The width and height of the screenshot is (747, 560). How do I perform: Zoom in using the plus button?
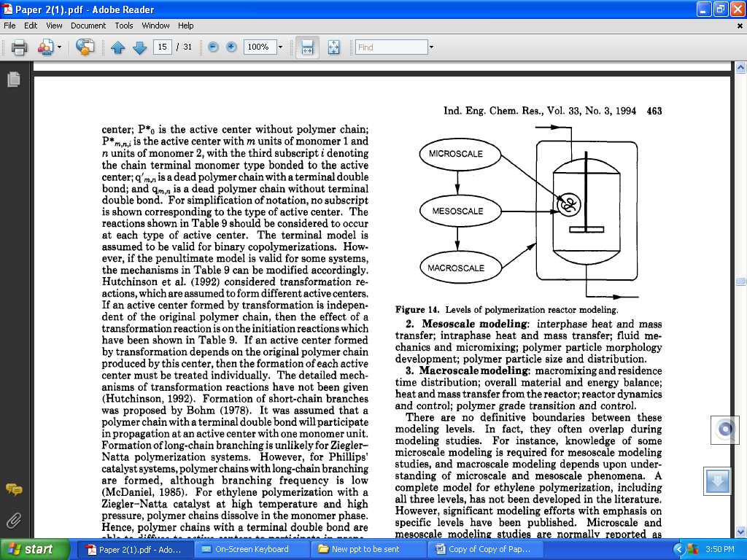[232, 47]
